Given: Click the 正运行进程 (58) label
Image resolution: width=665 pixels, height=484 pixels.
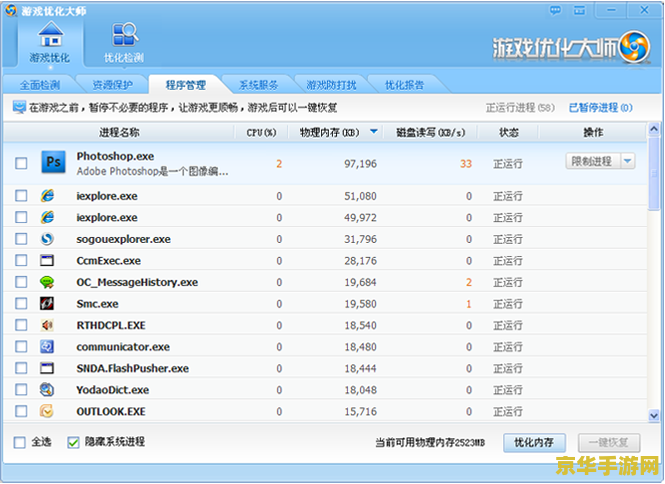Looking at the screenshot, I should 520,108.
